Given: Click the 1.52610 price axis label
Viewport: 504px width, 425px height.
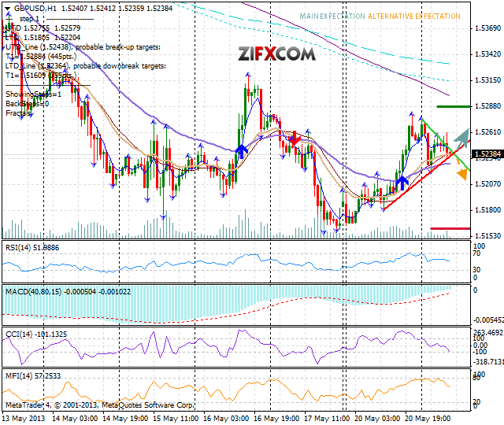Looking at the screenshot, I should tap(487, 132).
